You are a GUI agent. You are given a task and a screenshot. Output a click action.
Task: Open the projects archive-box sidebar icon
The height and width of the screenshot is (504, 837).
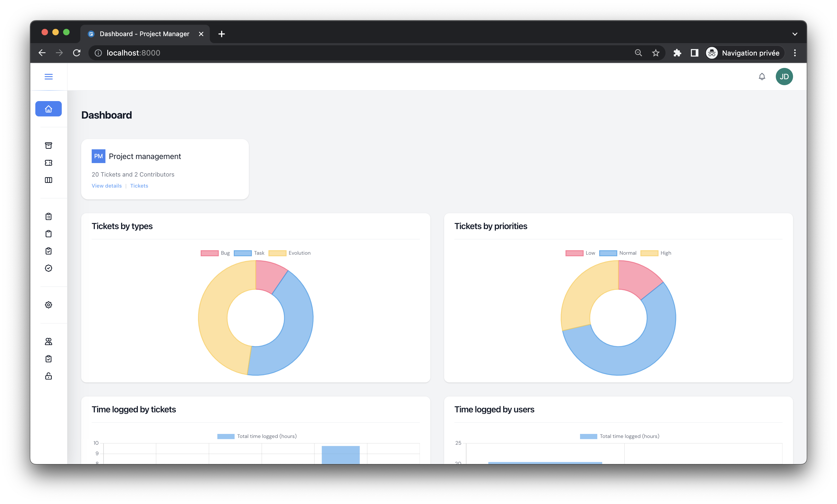tap(49, 145)
